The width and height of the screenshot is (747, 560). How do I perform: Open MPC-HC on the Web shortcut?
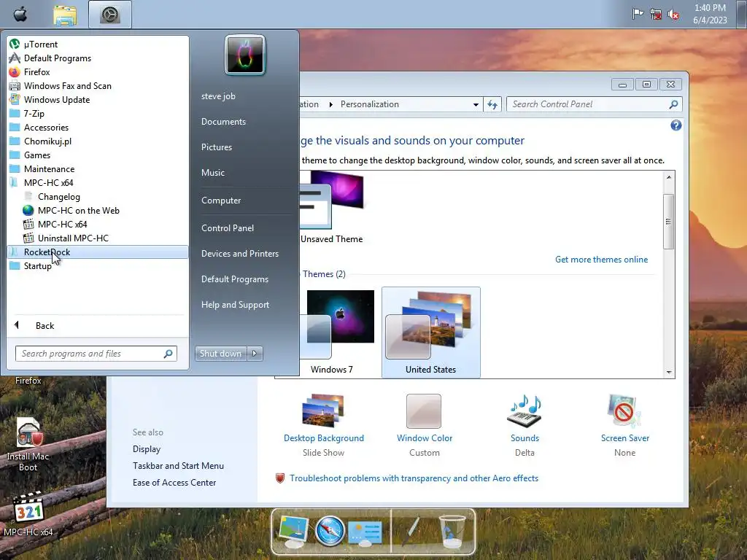click(98, 211)
